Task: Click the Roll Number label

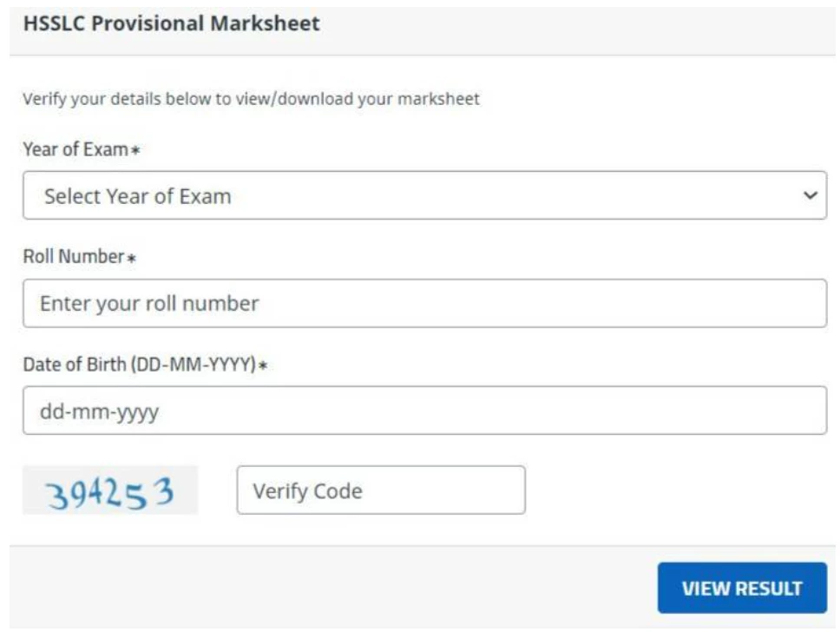Action: 74,257
